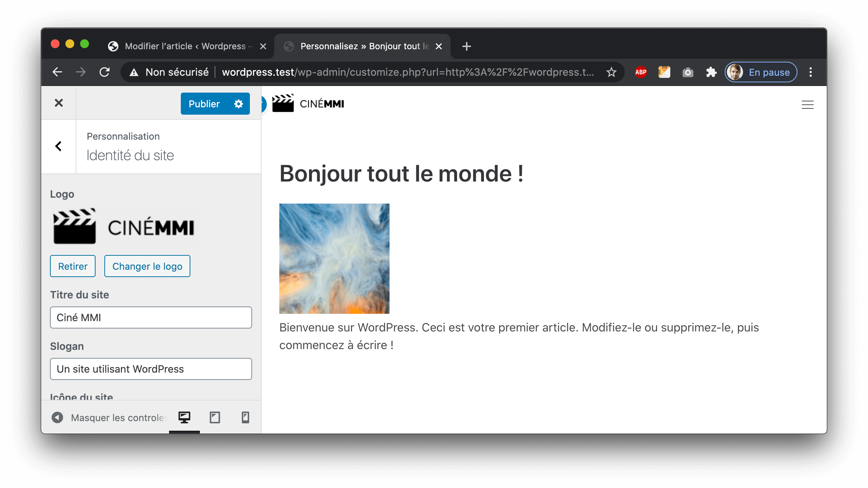Open the hamburger menu in site preview
The height and width of the screenshot is (488, 868).
coord(807,105)
